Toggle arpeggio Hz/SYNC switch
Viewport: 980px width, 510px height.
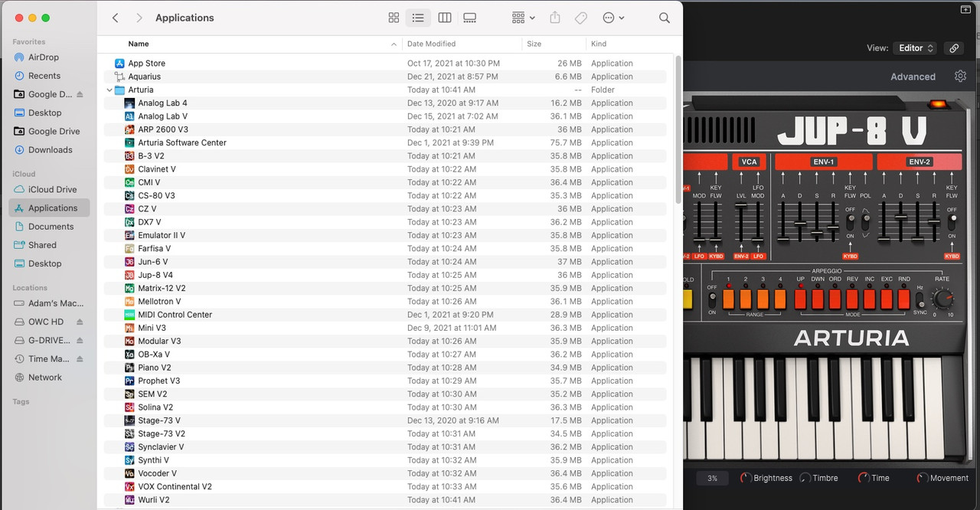(x=920, y=299)
